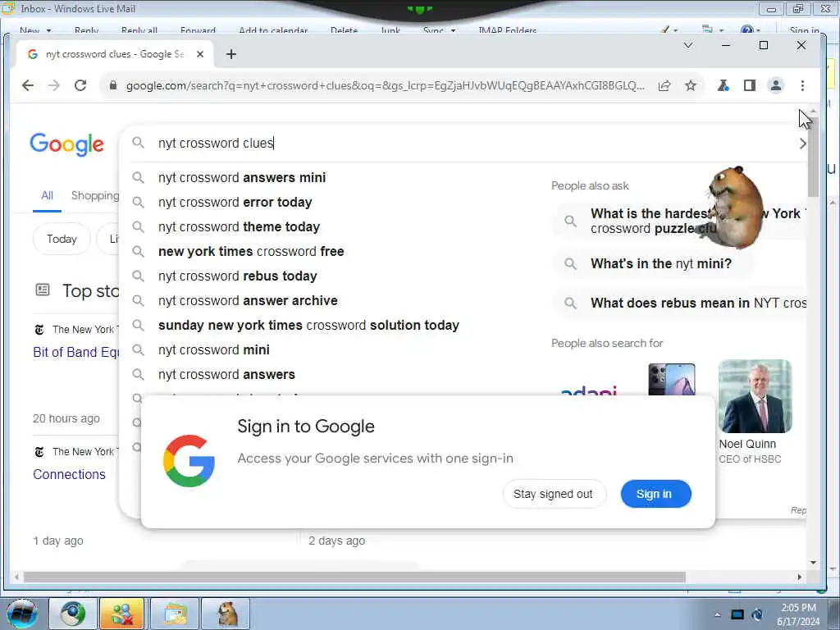Screen dimensions: 840x630
Task: Open a new browser tab
Action: 231,54
